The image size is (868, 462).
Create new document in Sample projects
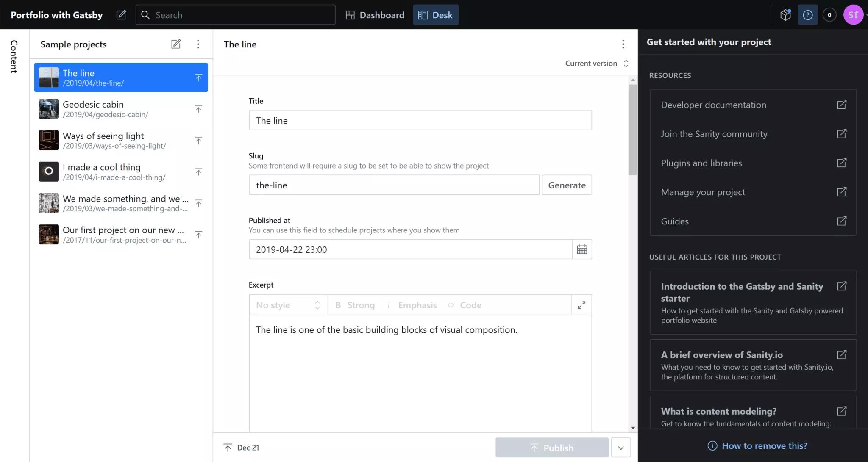[x=176, y=44]
